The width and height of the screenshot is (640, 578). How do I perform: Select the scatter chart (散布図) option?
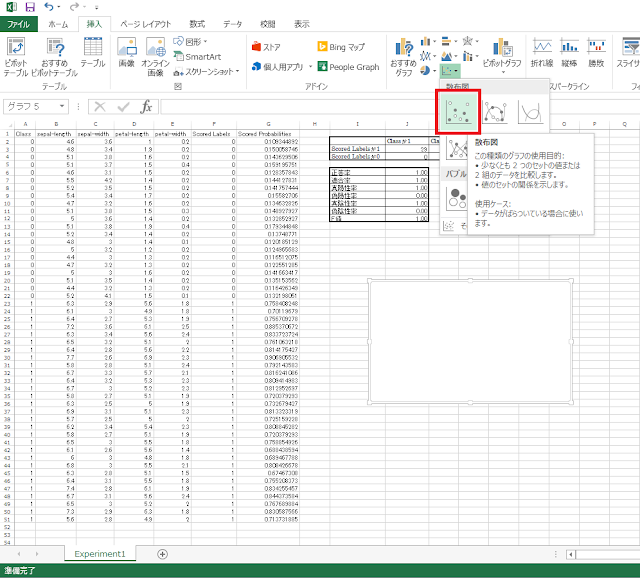pos(460,111)
